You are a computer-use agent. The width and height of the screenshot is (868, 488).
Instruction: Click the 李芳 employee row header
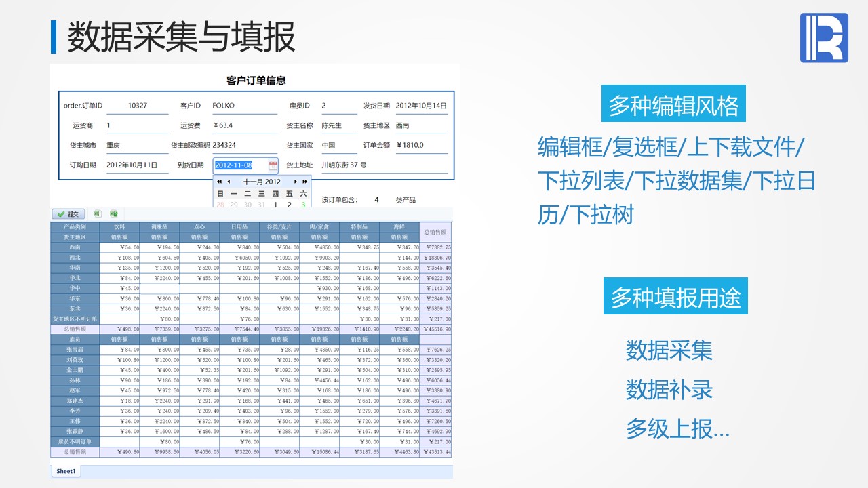pyautogui.click(x=75, y=411)
